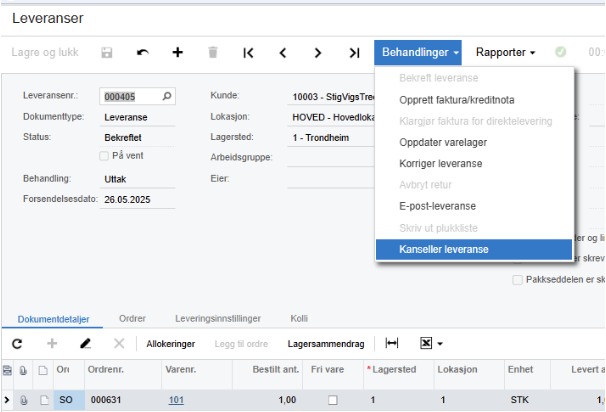This screenshot has width=606, height=412.
Task: Toggle the På vent checkbox
Action: tap(104, 156)
